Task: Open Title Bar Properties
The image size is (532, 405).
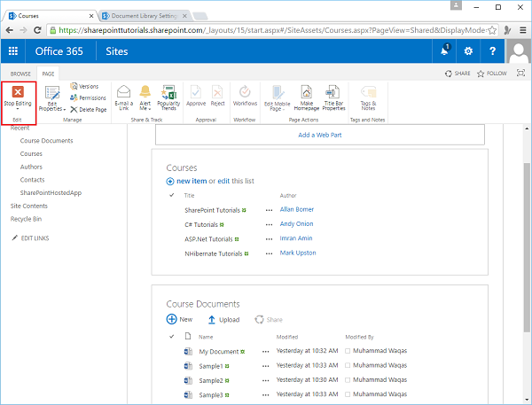Action: 334,91
